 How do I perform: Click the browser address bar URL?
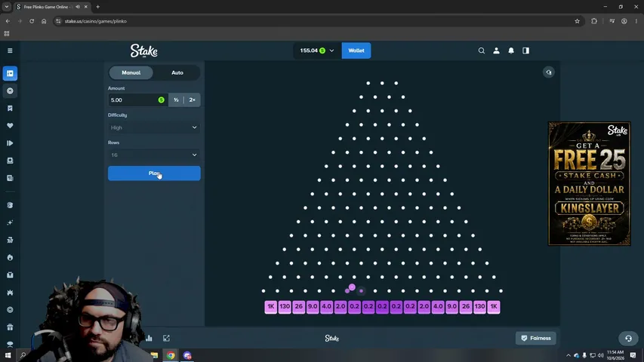pos(96,21)
